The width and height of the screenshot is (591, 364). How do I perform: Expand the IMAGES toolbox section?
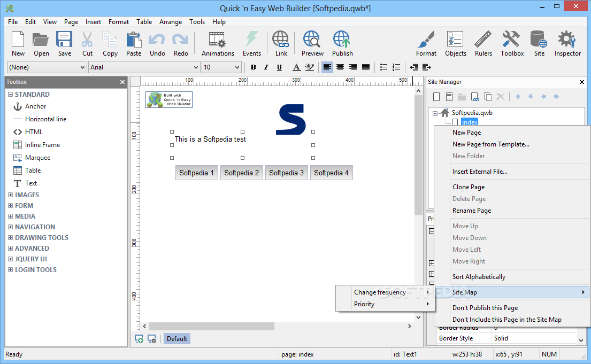[x=11, y=195]
